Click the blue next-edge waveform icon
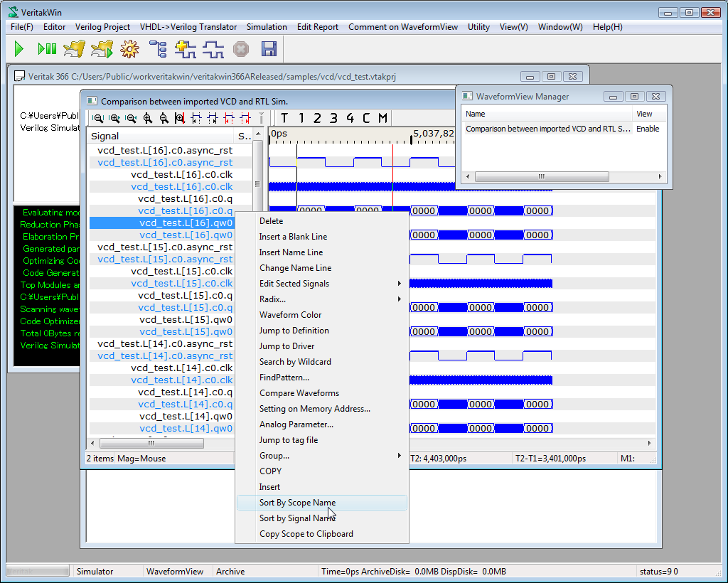The width and height of the screenshot is (728, 583). (x=213, y=118)
